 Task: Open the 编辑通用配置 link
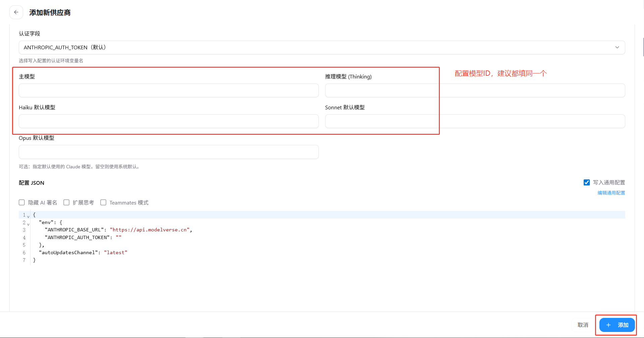point(611,193)
